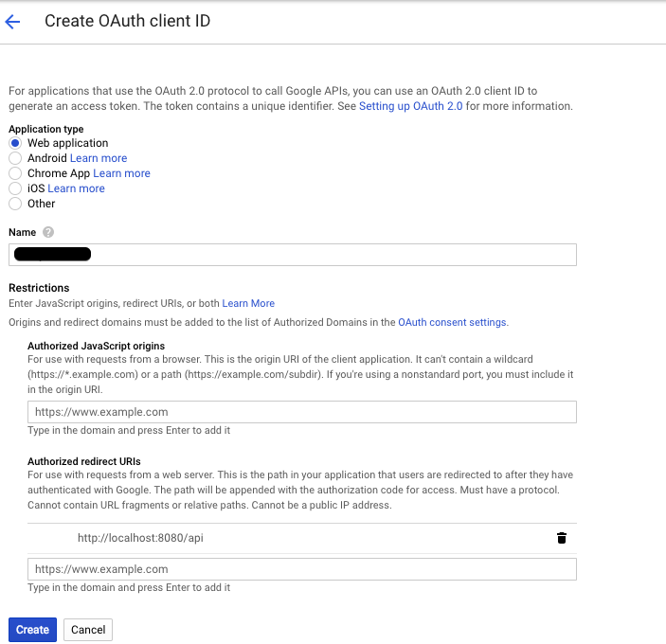Screen dimensions: 666x644
Task: Open Learn more link beside iOS
Action: (x=76, y=188)
